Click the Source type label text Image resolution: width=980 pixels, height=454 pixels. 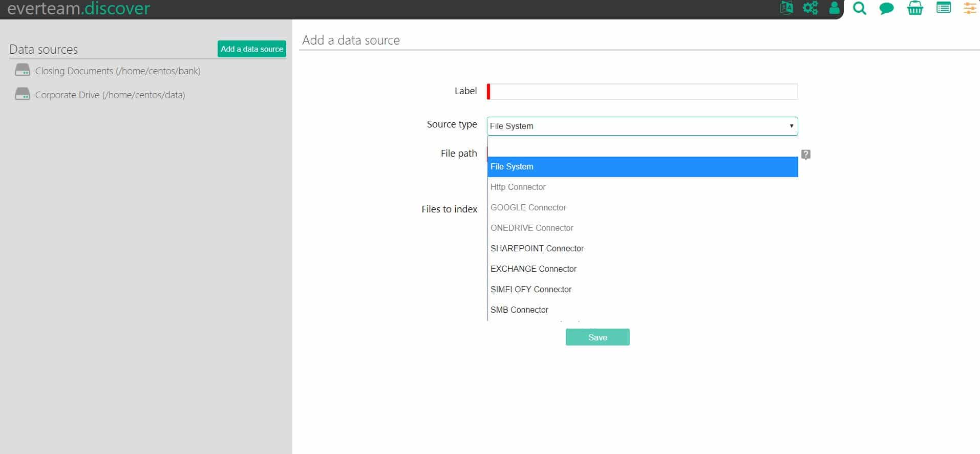point(452,124)
